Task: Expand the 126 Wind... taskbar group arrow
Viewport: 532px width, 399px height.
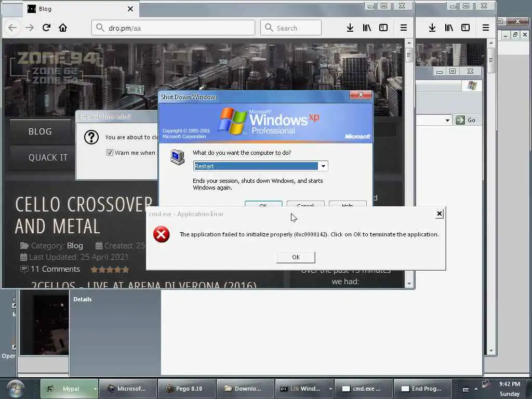Action: pyautogui.click(x=330, y=389)
